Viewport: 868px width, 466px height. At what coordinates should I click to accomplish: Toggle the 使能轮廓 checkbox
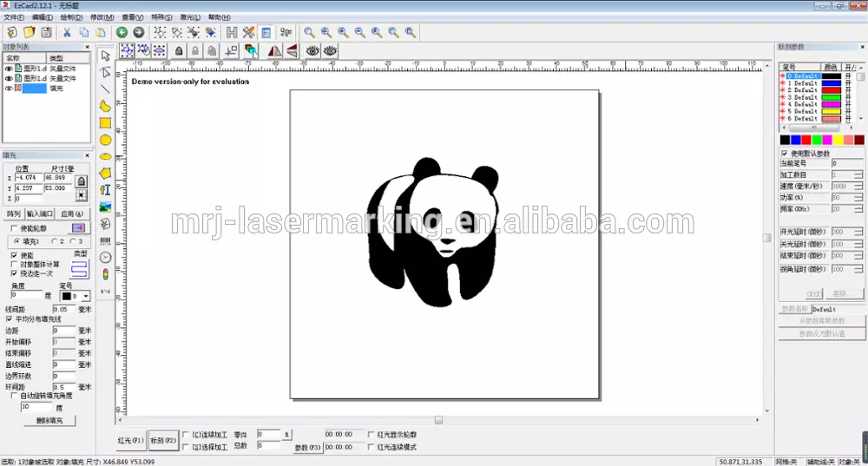click(x=15, y=227)
